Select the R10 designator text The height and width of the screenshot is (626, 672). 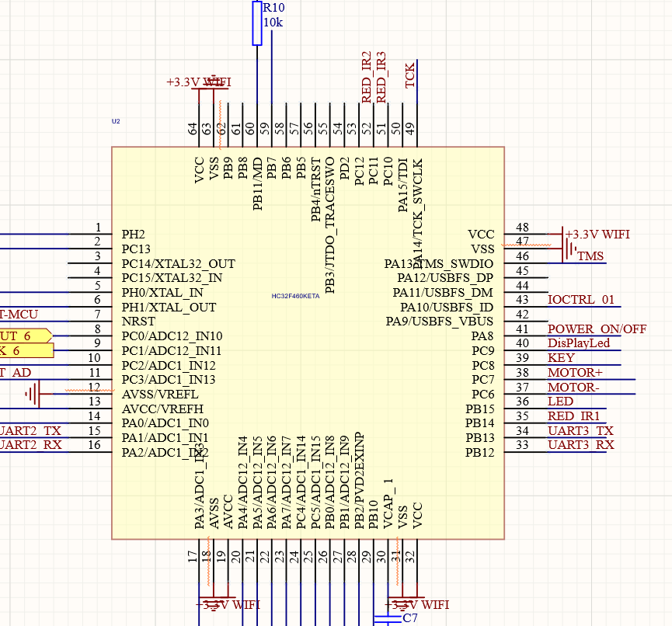pyautogui.click(x=273, y=7)
